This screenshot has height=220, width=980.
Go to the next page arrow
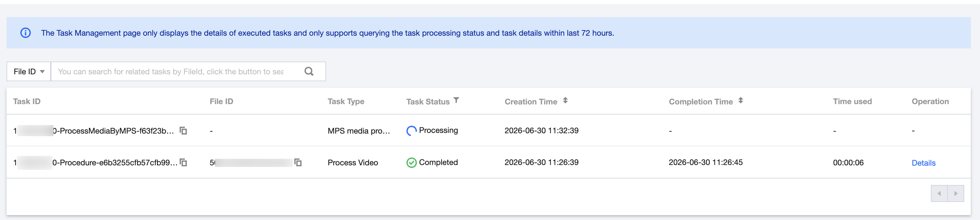pos(956,193)
